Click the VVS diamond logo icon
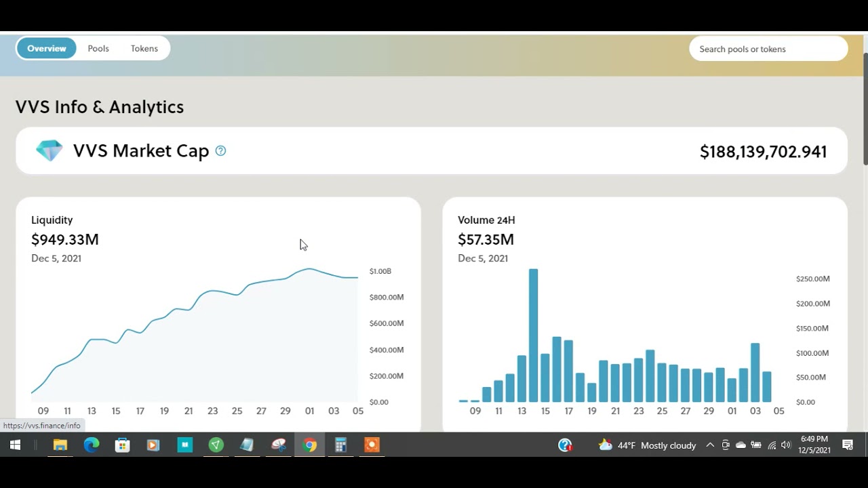The width and height of the screenshot is (868, 488). (50, 150)
